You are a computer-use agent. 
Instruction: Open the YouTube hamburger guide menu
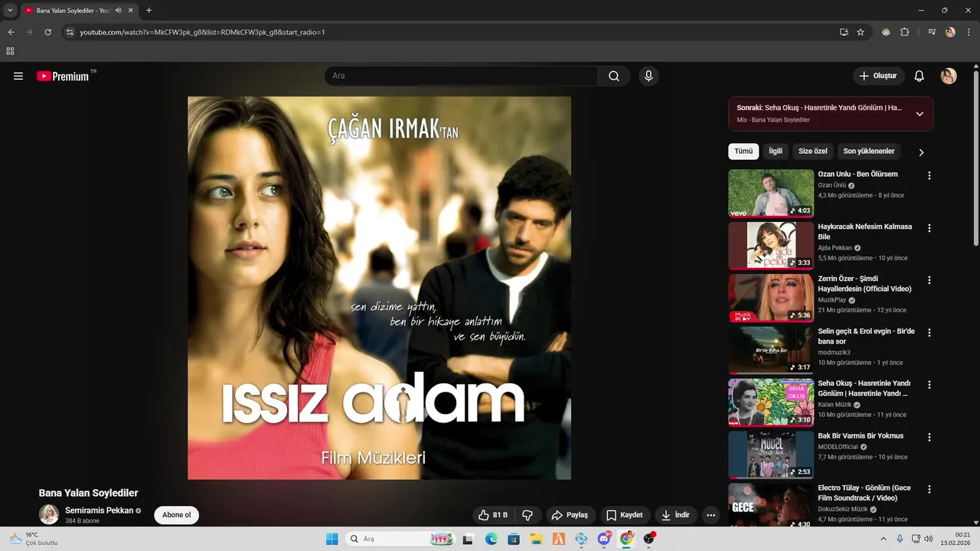point(18,76)
